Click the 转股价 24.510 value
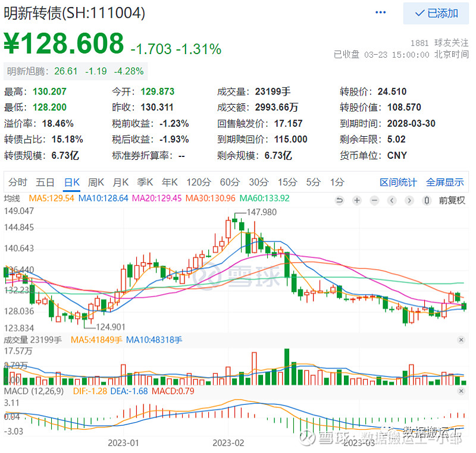The width and height of the screenshot is (476, 453). click(x=392, y=92)
